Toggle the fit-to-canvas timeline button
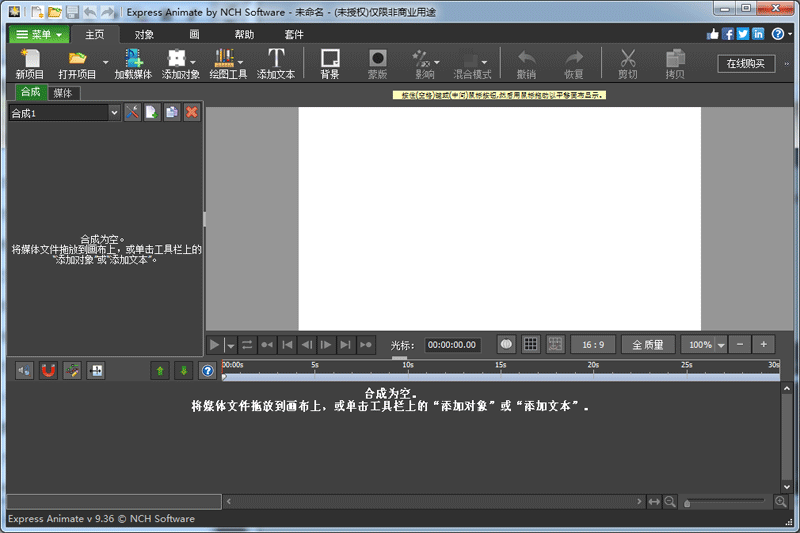Image resolution: width=800 pixels, height=533 pixels. [95, 371]
